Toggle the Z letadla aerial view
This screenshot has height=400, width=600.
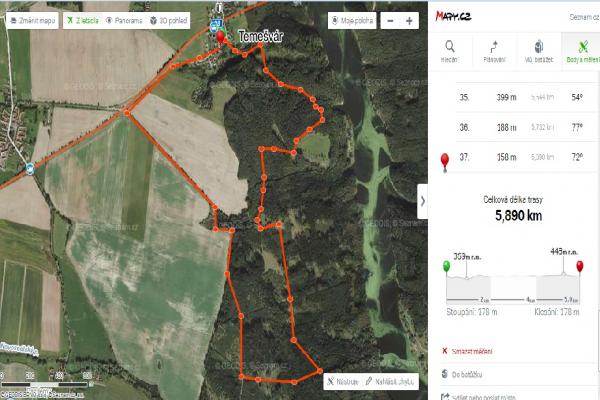click(x=83, y=21)
